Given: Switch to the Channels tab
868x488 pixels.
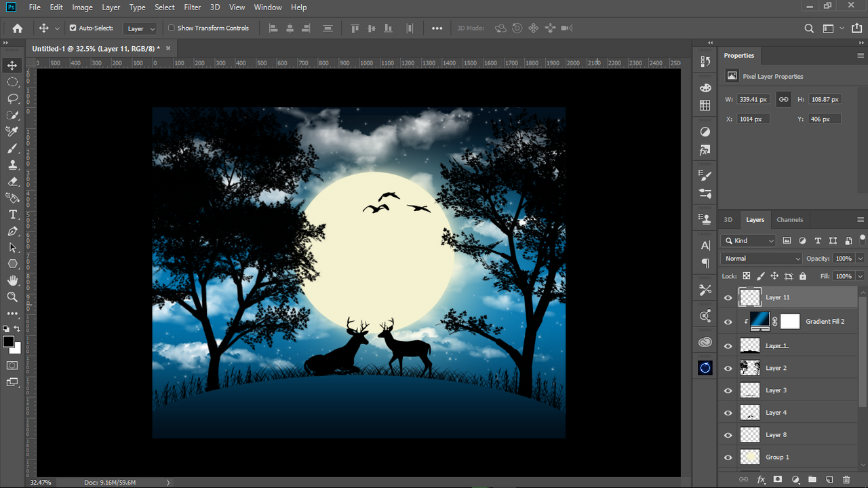Looking at the screenshot, I should click(790, 220).
